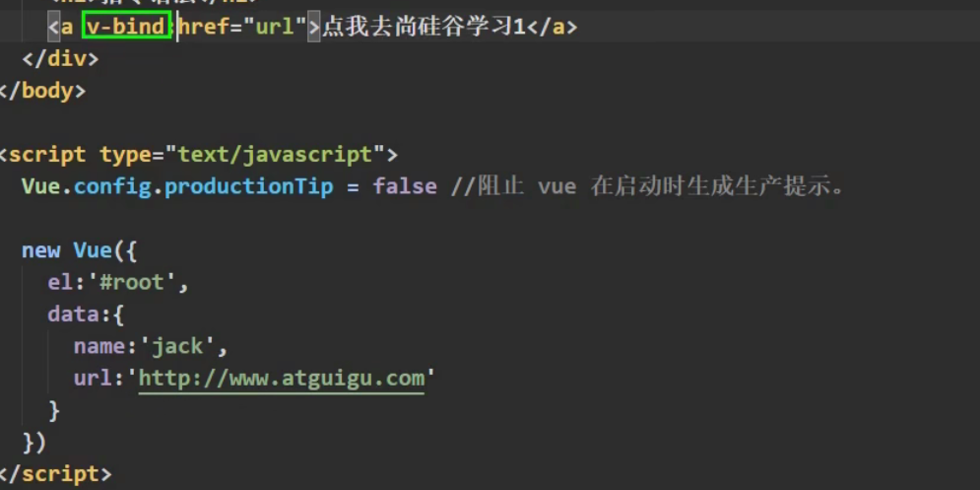Viewport: 980px width, 490px height.
Task: Click the '#root' string
Action: tap(131, 282)
